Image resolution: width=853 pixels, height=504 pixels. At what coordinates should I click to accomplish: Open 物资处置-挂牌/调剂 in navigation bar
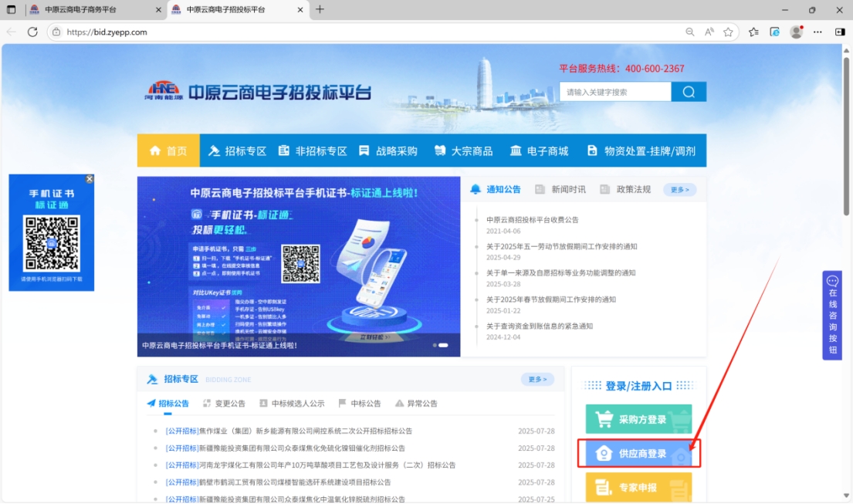point(641,151)
